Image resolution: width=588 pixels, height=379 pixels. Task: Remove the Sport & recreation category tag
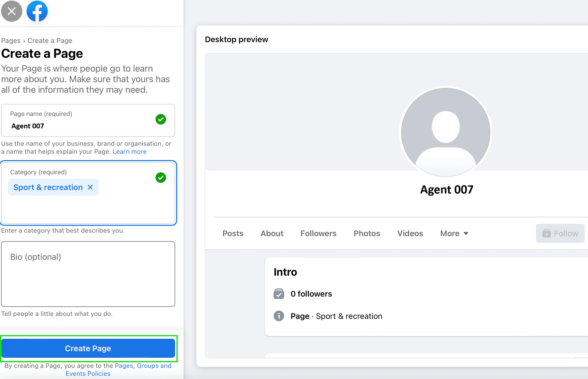[x=90, y=187]
